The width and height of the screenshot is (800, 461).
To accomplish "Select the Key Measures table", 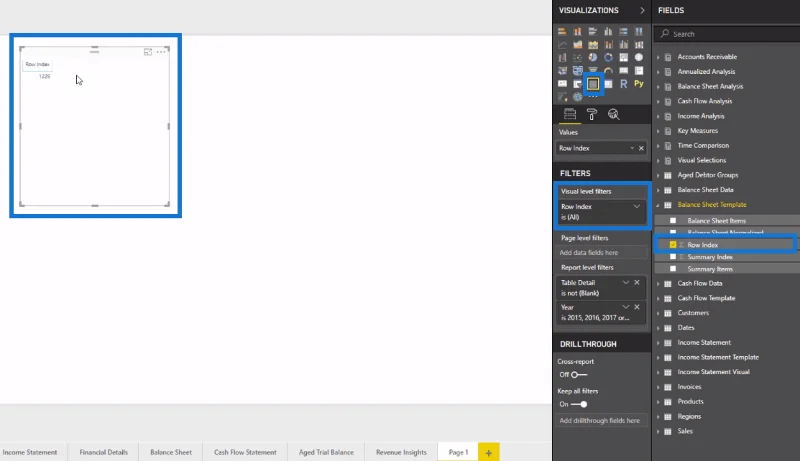I will click(x=697, y=131).
